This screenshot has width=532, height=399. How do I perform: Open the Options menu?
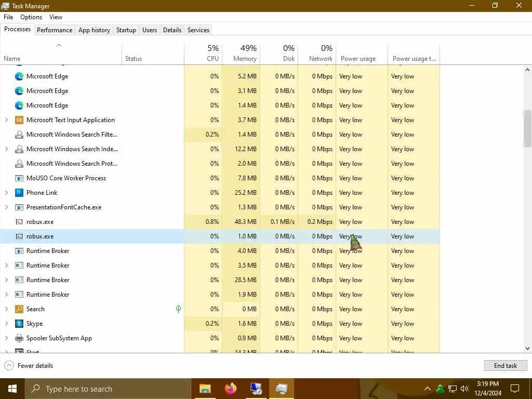pyautogui.click(x=31, y=17)
